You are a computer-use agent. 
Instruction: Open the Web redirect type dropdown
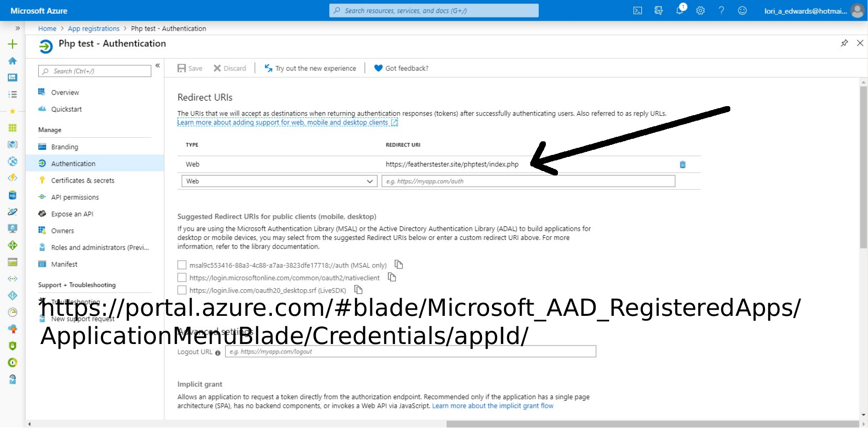[x=279, y=181]
